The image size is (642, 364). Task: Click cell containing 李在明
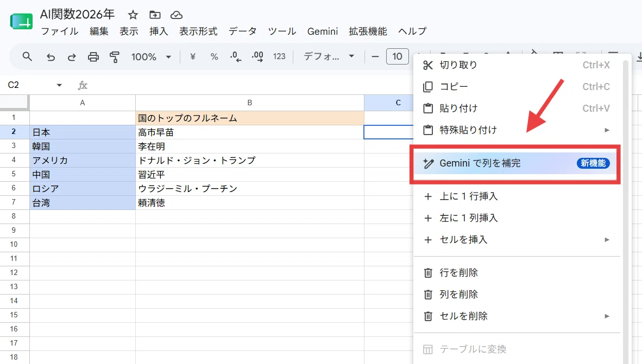coord(250,146)
